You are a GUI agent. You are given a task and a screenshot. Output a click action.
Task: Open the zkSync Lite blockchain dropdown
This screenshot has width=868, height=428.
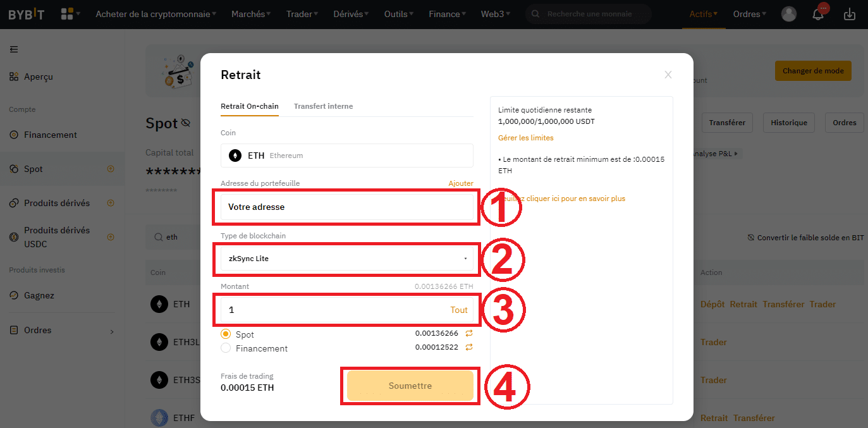(346, 259)
